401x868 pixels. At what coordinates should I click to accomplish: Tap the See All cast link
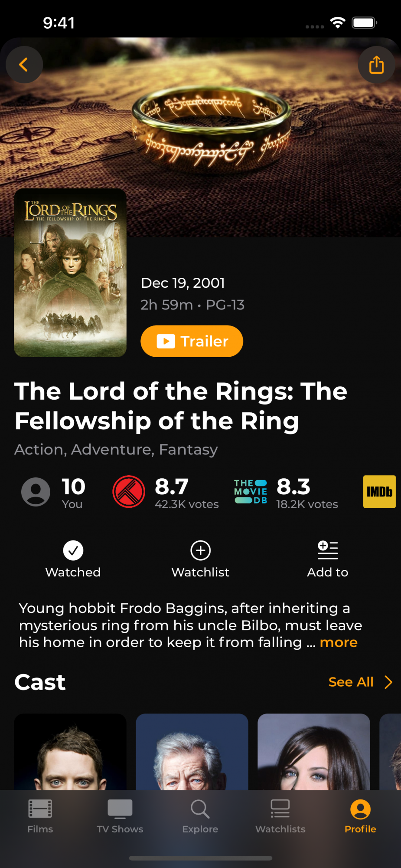pyautogui.click(x=351, y=682)
